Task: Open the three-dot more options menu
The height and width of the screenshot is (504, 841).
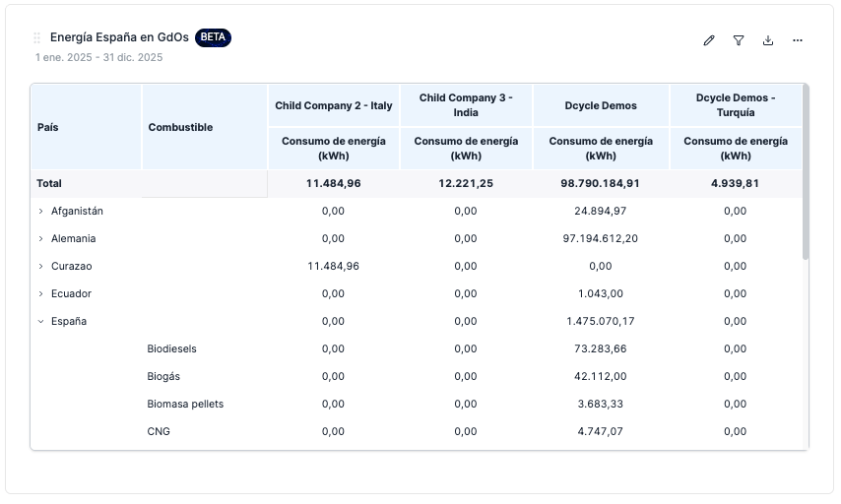Action: [x=798, y=40]
